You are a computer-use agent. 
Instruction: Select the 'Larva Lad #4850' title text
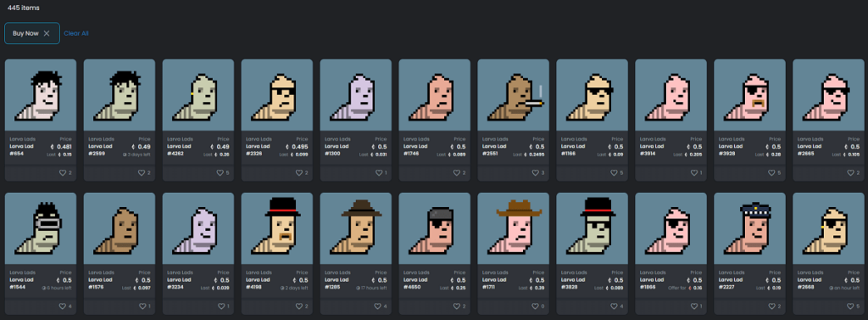[415, 284]
